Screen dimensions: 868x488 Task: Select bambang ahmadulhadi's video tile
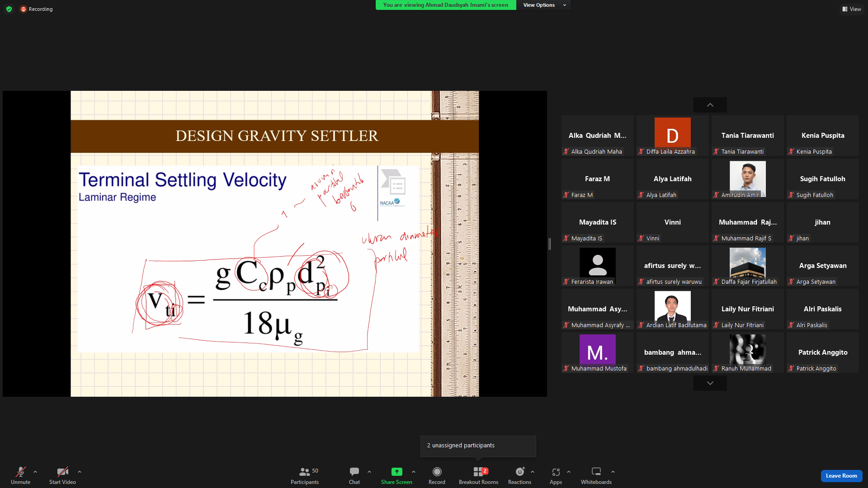[673, 352]
